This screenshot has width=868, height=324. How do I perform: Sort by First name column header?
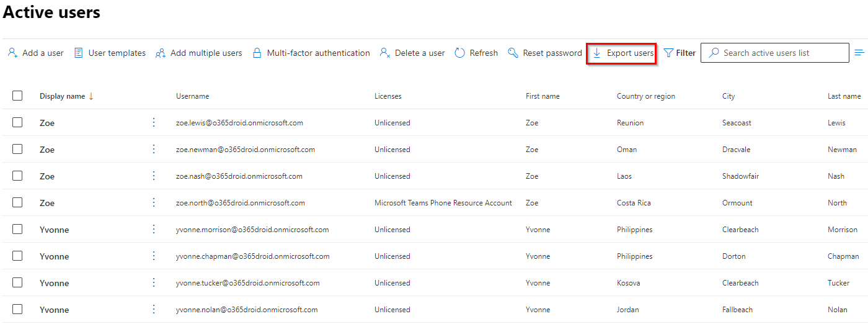coord(542,96)
